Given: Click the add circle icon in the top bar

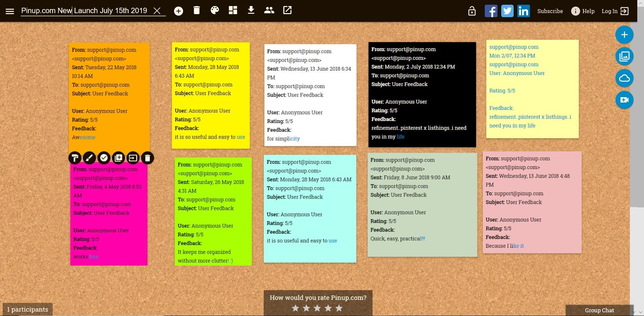Looking at the screenshot, I should [179, 11].
